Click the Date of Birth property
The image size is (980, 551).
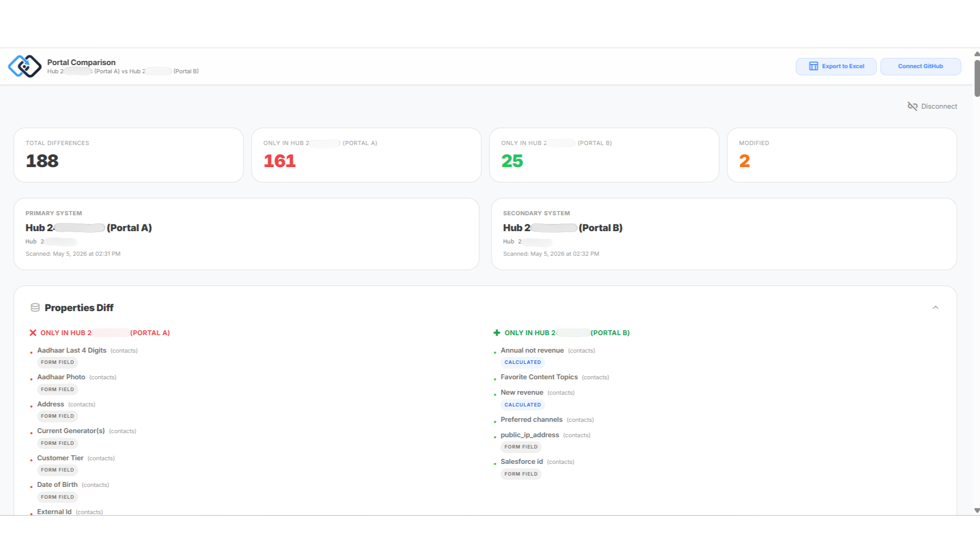57,485
